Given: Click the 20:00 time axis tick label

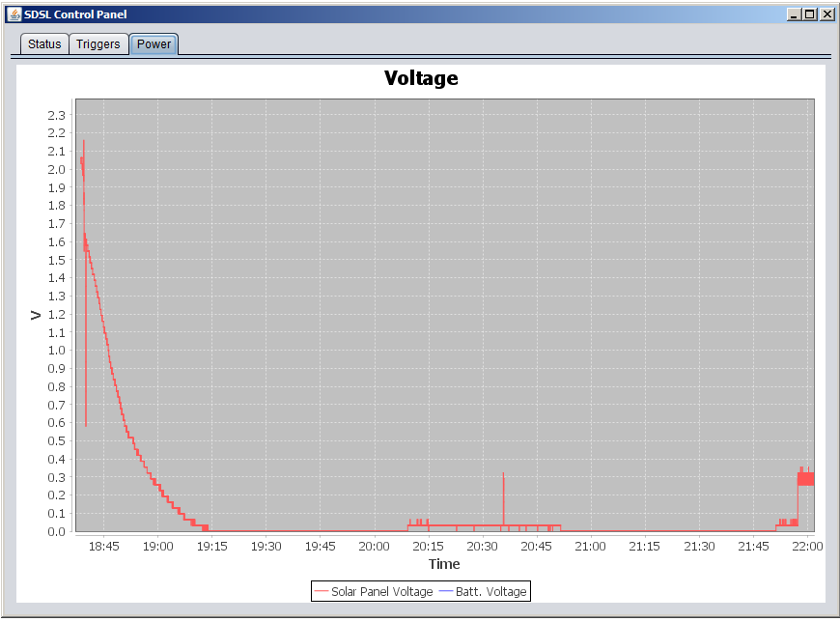Looking at the screenshot, I should pos(375,547).
